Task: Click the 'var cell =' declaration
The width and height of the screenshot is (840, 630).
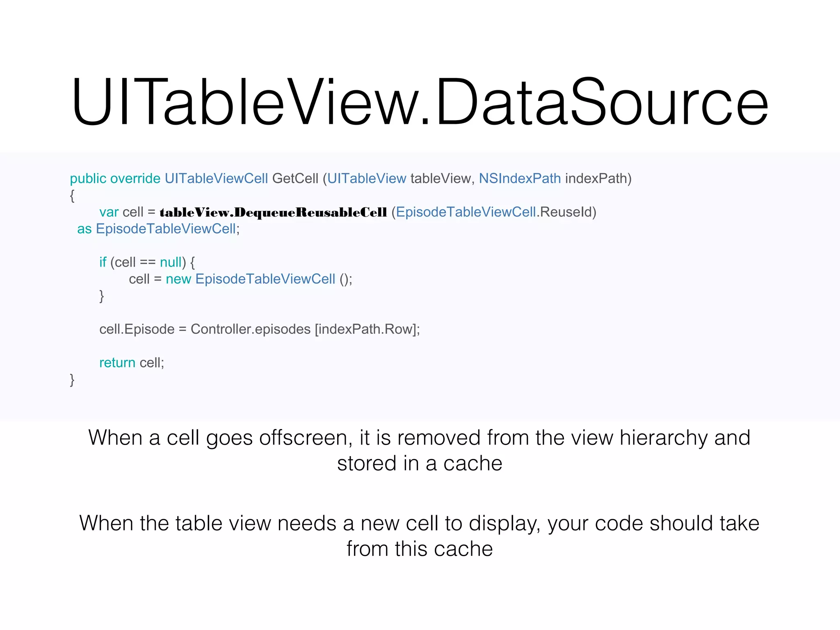Action: (127, 212)
